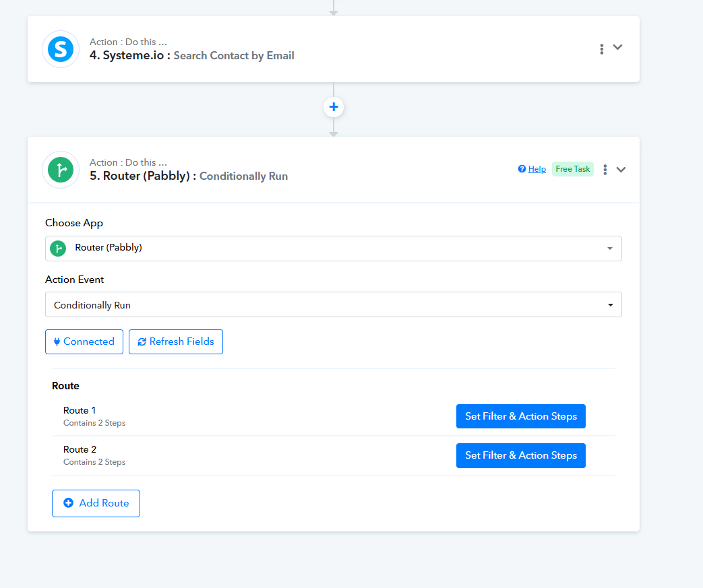Add a step with the plus button
703x588 pixels.
coord(334,107)
